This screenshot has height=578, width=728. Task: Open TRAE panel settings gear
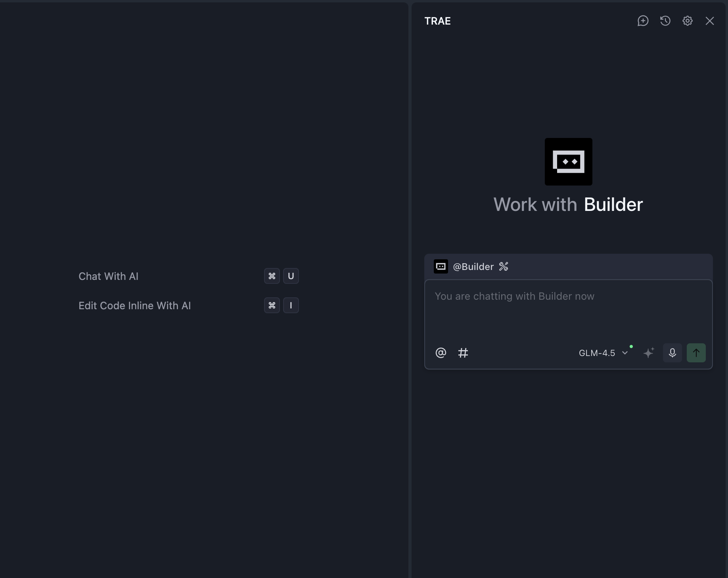point(687,21)
